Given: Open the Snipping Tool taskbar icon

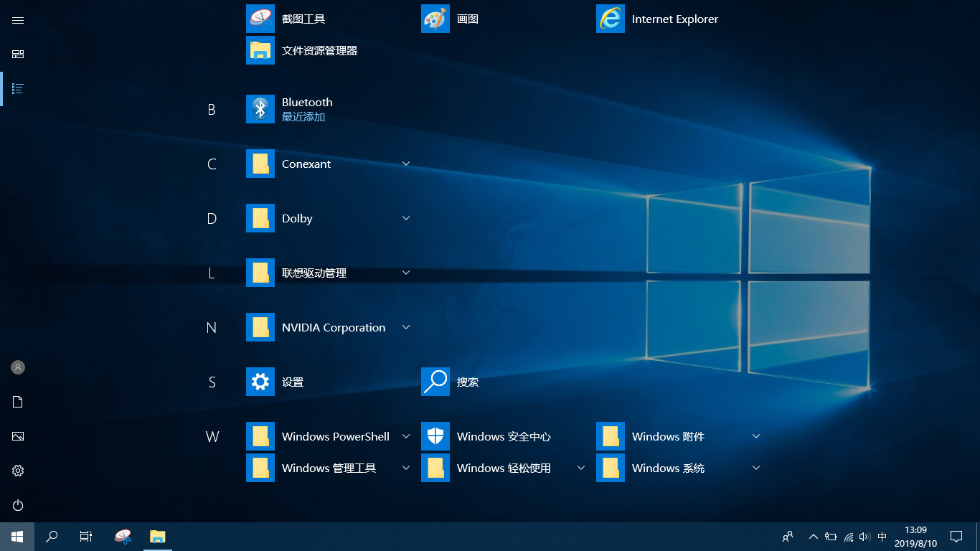Looking at the screenshot, I should pyautogui.click(x=123, y=537).
